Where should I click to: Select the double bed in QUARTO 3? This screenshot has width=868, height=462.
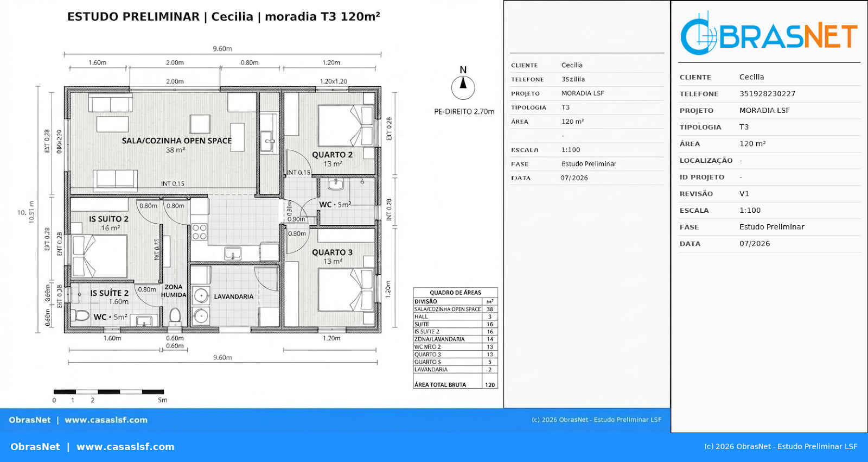(346, 289)
